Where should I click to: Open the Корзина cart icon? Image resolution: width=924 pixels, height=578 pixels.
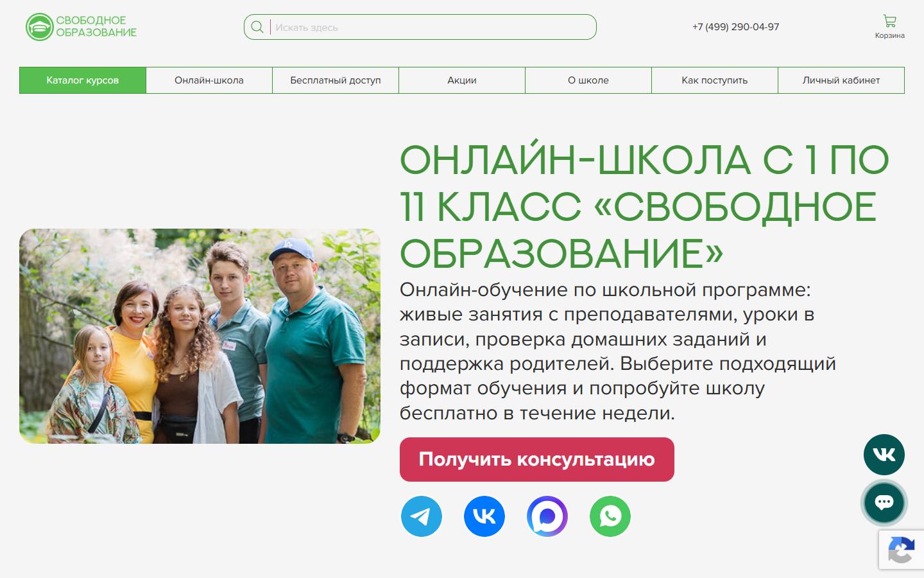pos(889,26)
